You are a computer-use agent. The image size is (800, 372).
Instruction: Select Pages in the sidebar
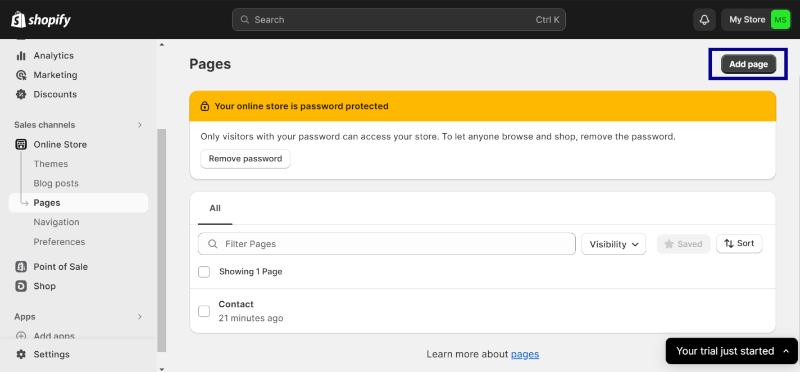[79, 203]
